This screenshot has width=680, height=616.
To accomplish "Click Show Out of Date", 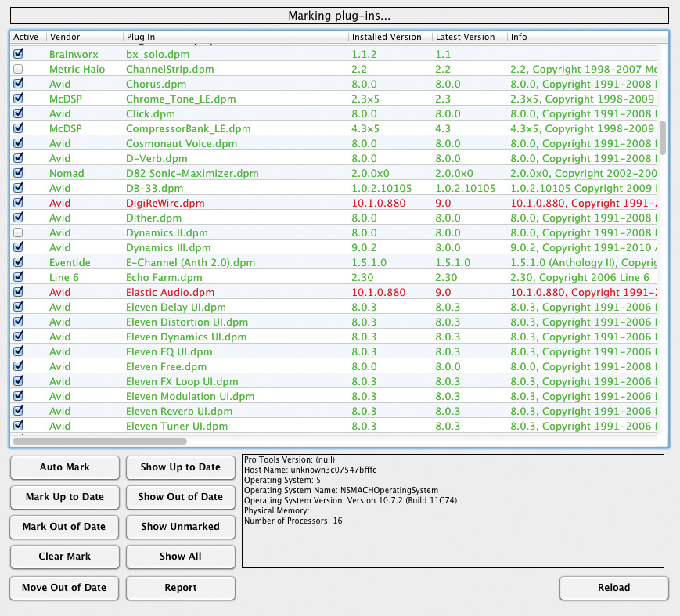I will coord(181,497).
